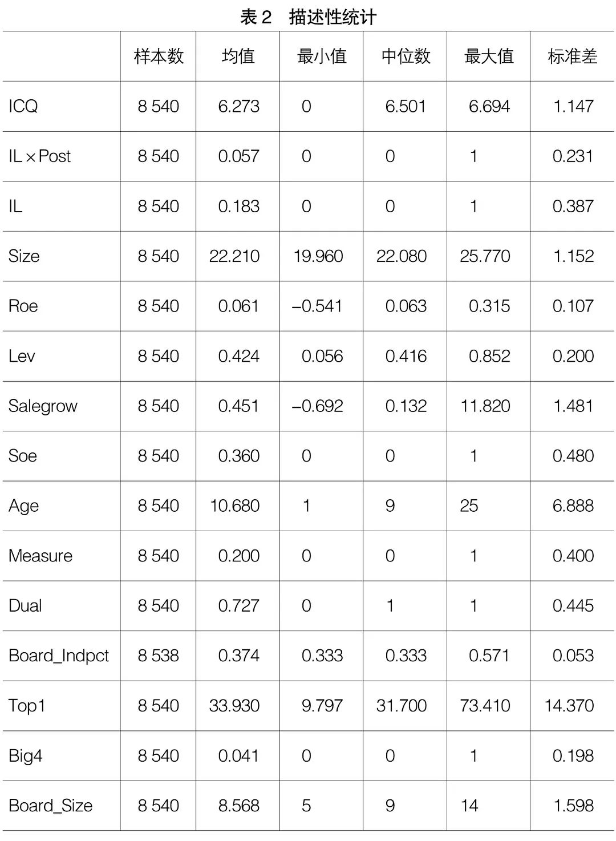This screenshot has height=841, width=616.
Task: Click the Measure row label
Action: pyautogui.click(x=40, y=556)
